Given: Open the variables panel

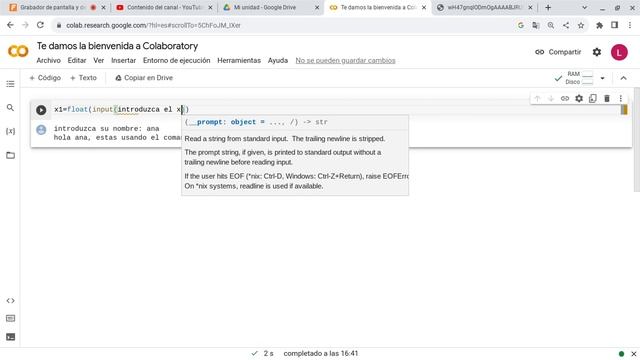Looking at the screenshot, I should [x=10, y=131].
